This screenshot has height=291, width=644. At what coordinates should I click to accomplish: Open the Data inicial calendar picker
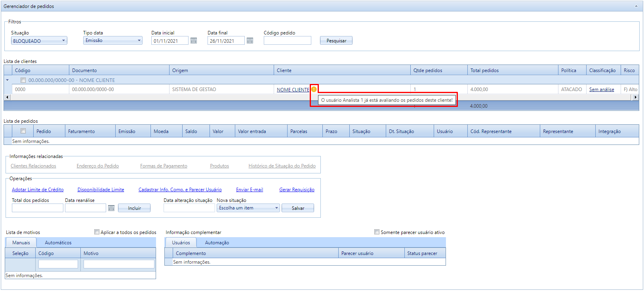194,41
